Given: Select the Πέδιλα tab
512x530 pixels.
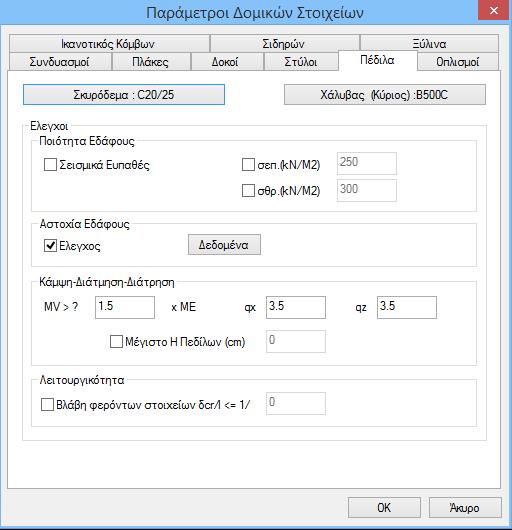Looking at the screenshot, I should tap(377, 61).
